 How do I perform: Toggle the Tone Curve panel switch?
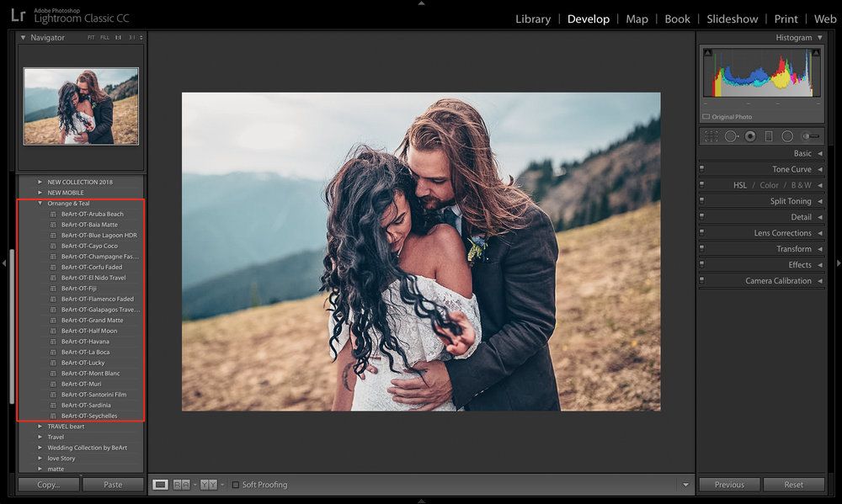702,168
